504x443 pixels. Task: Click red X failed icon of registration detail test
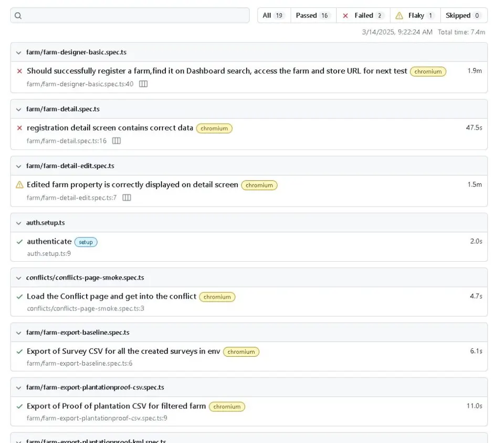(x=19, y=128)
